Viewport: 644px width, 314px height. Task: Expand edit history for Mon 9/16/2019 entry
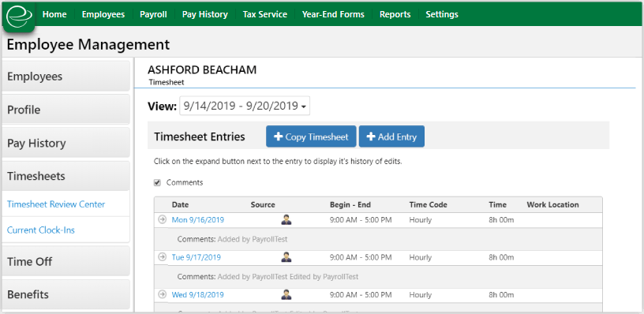163,219
